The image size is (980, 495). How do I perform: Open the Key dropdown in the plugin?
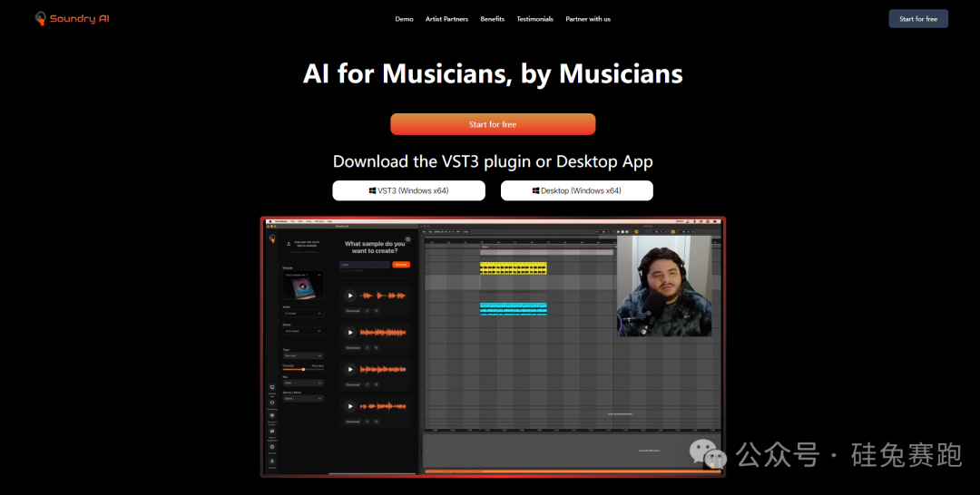(302, 383)
